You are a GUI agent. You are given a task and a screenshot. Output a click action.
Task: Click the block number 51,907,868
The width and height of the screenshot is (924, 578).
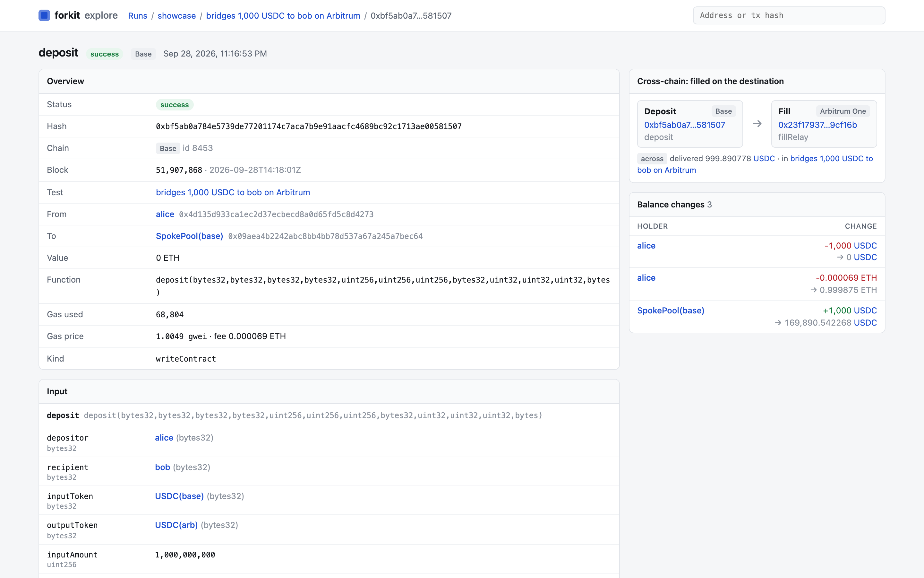point(179,170)
